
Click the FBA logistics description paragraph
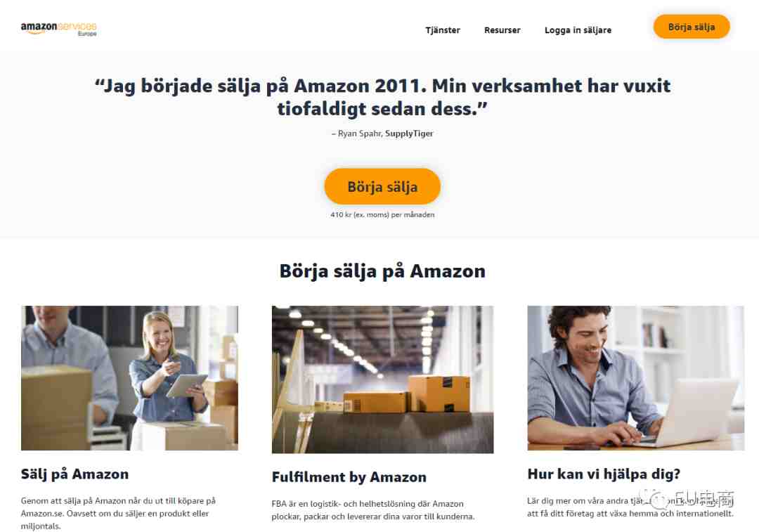373,510
